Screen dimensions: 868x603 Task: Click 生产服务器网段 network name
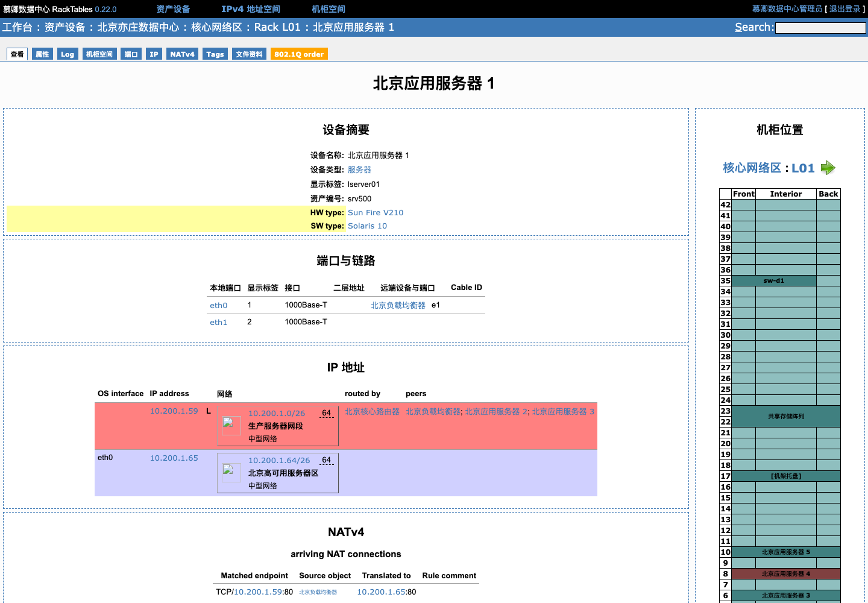[x=275, y=426]
